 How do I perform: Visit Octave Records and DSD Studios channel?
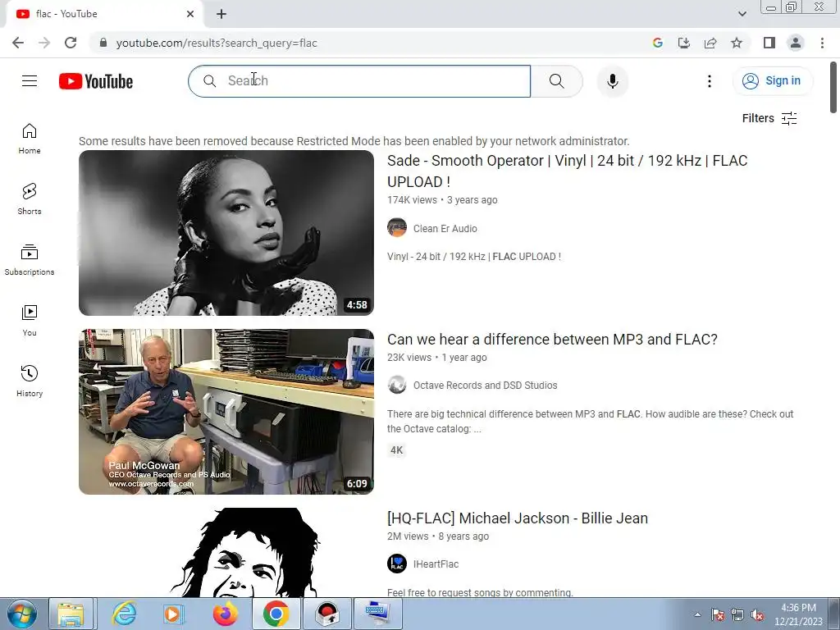[486, 386]
